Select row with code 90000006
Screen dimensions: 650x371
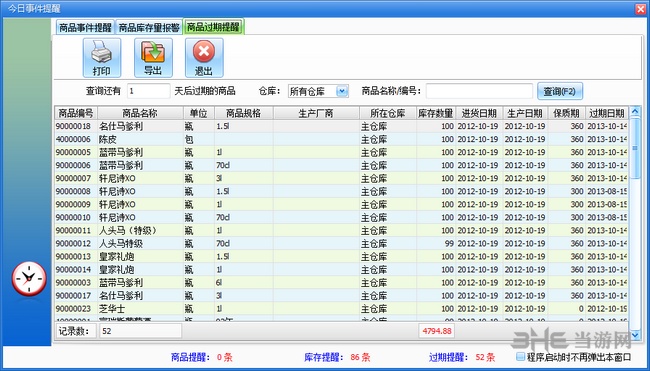pyautogui.click(x=342, y=165)
